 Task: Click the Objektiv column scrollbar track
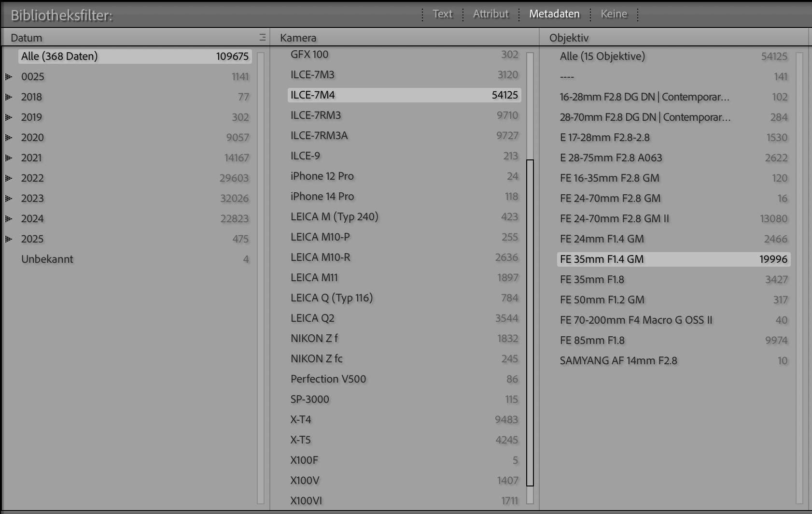[799, 278]
